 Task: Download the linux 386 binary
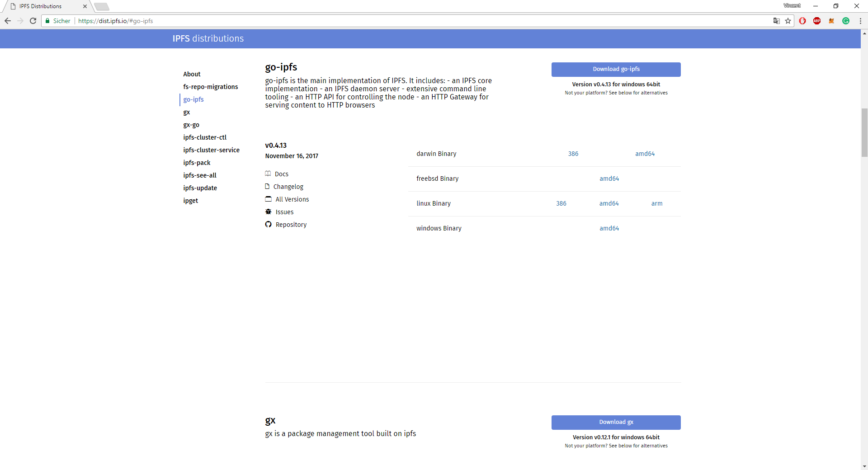pos(561,203)
